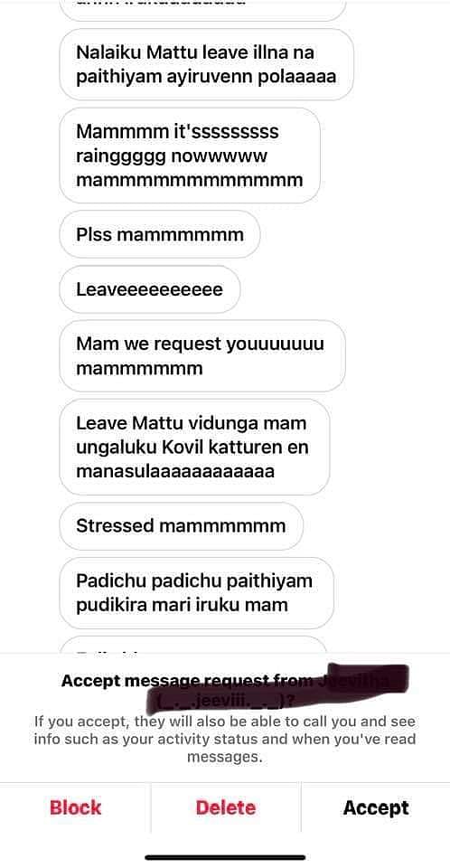The height and width of the screenshot is (868, 450).
Task: Tap the 'Mammmm it'ssssssss rainggggg' message
Action: [x=189, y=156]
